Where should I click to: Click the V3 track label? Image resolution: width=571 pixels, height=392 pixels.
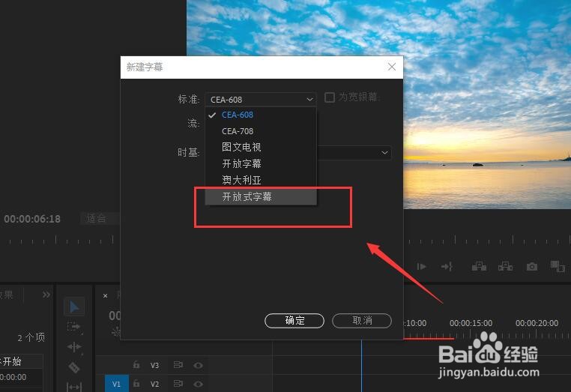point(155,365)
